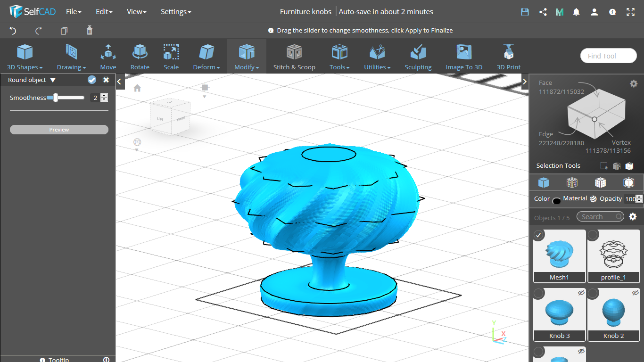Image resolution: width=644 pixels, height=362 pixels.
Task: Switch to wireframe display mode
Action: point(572,182)
